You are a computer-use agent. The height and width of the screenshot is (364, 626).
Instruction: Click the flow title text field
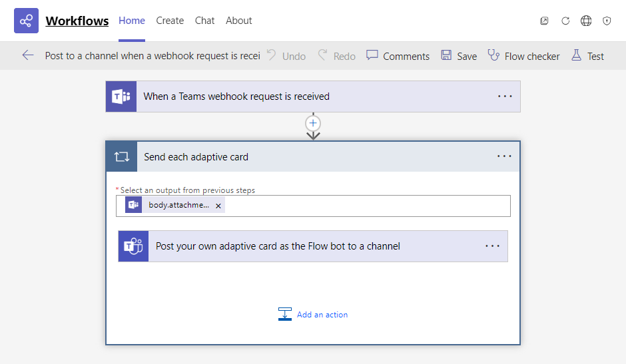tap(153, 56)
